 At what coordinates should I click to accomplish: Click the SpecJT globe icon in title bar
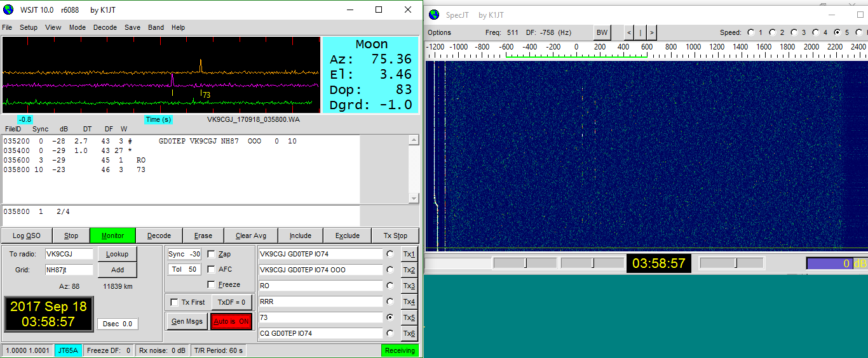pyautogui.click(x=434, y=15)
